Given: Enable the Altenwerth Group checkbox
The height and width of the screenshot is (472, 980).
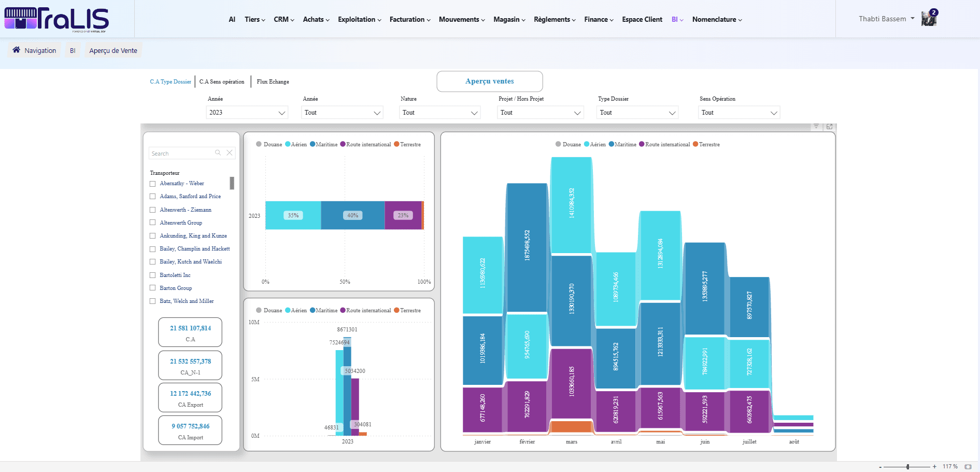Looking at the screenshot, I should pyautogui.click(x=152, y=223).
